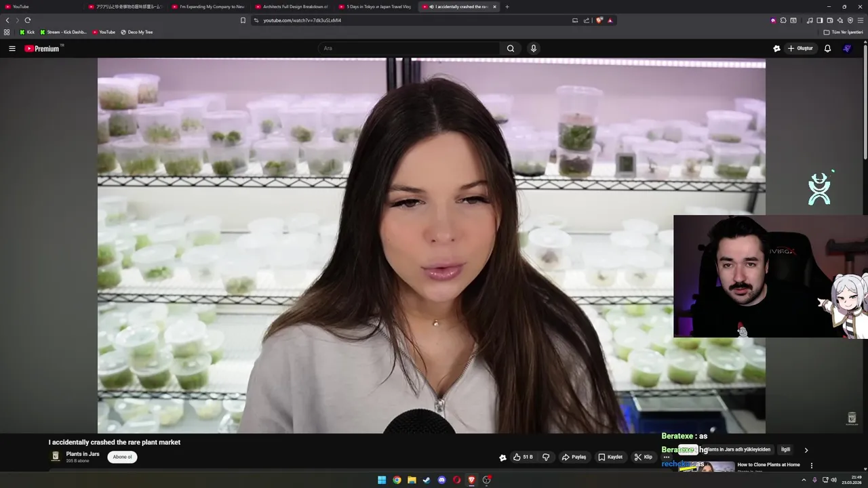Save the video with Kaydet
Image resolution: width=868 pixels, height=488 pixels.
[x=610, y=457]
